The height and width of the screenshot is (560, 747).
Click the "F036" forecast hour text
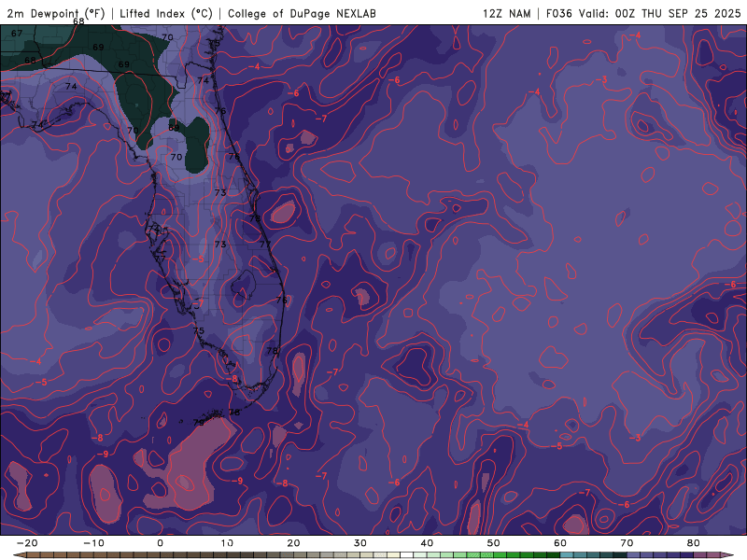click(558, 13)
